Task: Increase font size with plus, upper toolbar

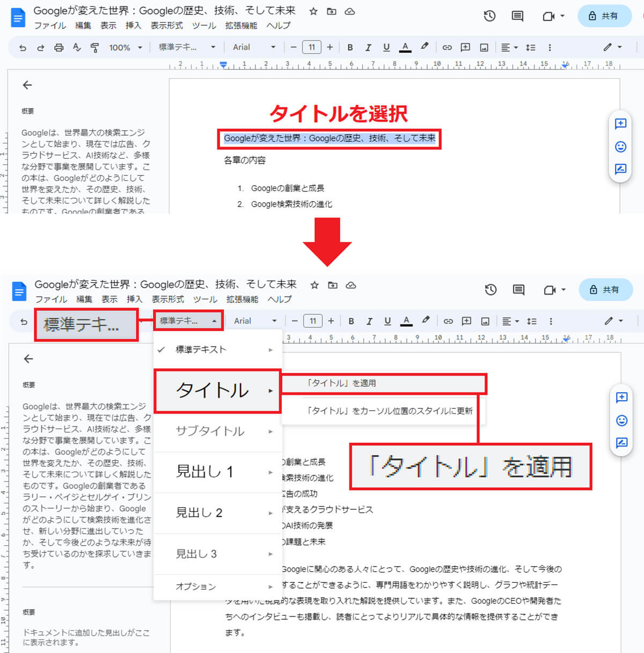Action: click(x=330, y=47)
